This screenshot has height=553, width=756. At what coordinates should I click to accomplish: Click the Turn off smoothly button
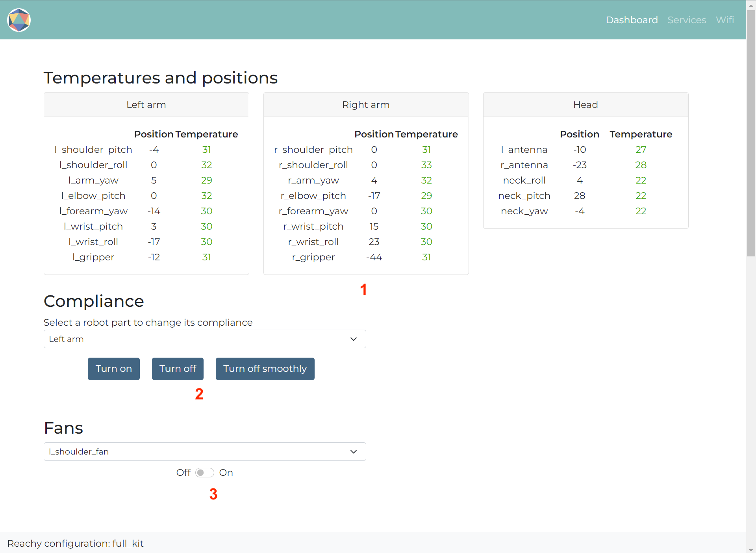(265, 368)
